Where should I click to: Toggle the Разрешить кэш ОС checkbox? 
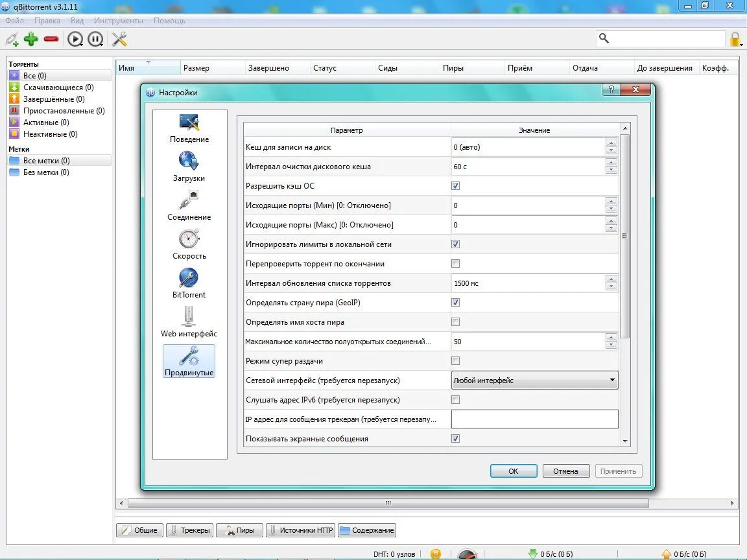coord(455,186)
